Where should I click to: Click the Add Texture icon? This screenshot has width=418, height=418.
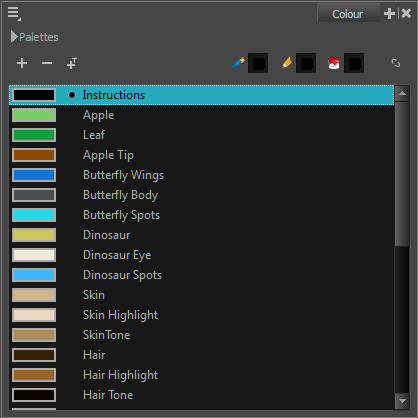[x=72, y=63]
